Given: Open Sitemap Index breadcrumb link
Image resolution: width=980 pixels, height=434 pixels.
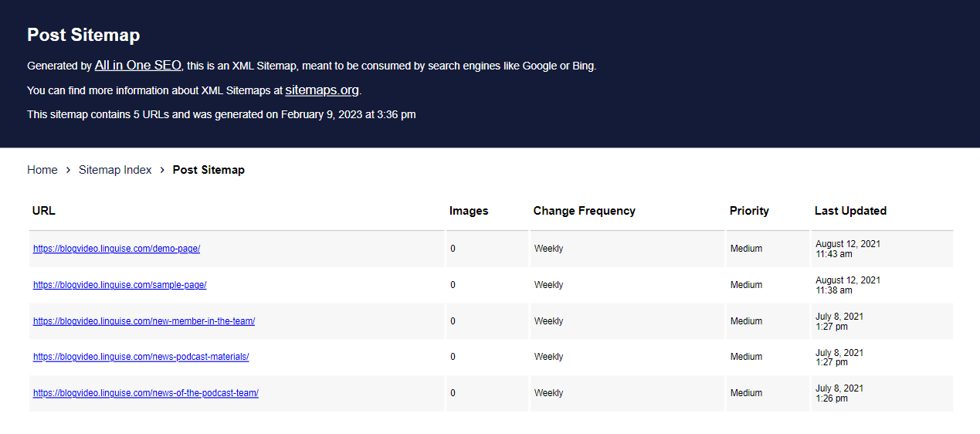Looking at the screenshot, I should pos(115,170).
